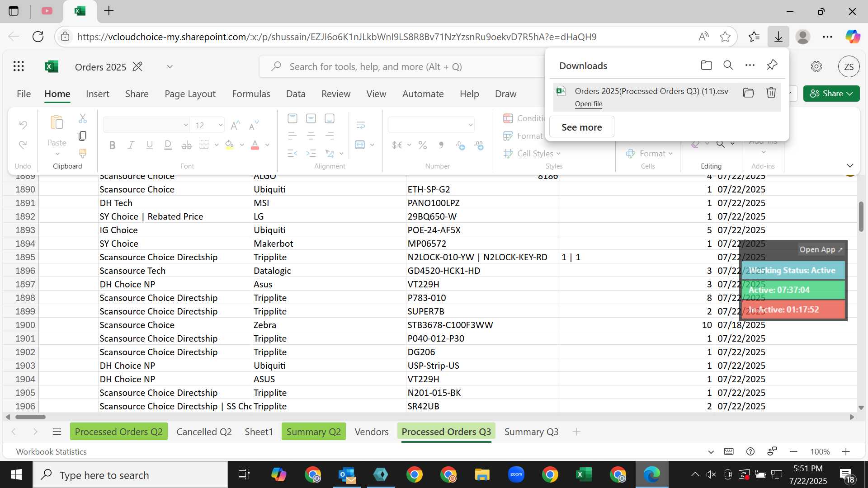Open Cell Styles dropdown
This screenshot has height=488, width=868.
point(532,154)
